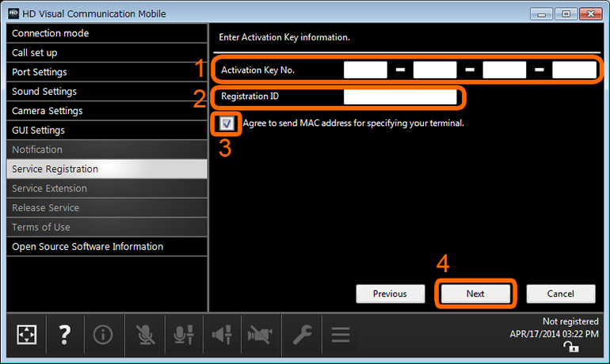Click 'Enter Activation Key information.' heading
This screenshot has height=364, width=610.
(284, 37)
